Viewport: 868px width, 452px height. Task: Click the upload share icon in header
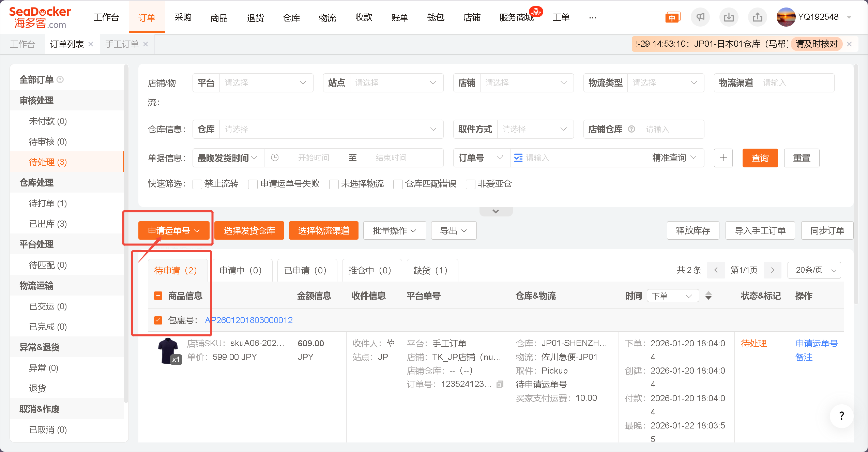[757, 17]
